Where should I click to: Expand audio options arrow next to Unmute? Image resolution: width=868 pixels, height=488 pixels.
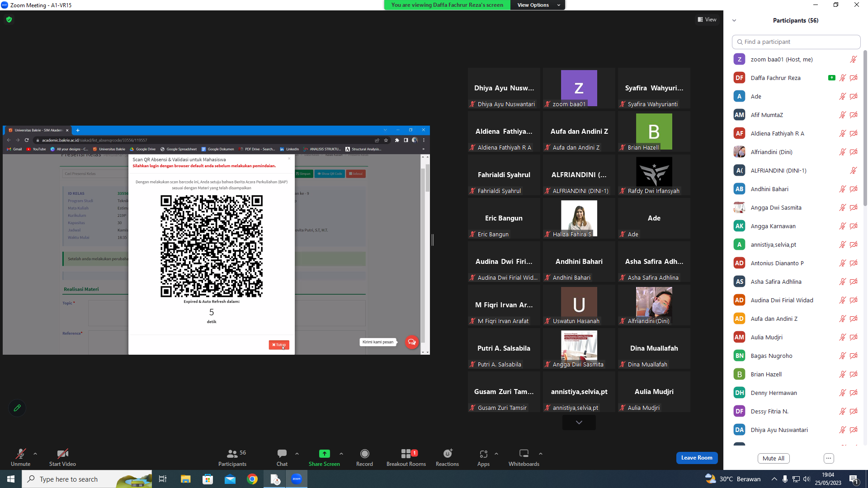click(35, 454)
